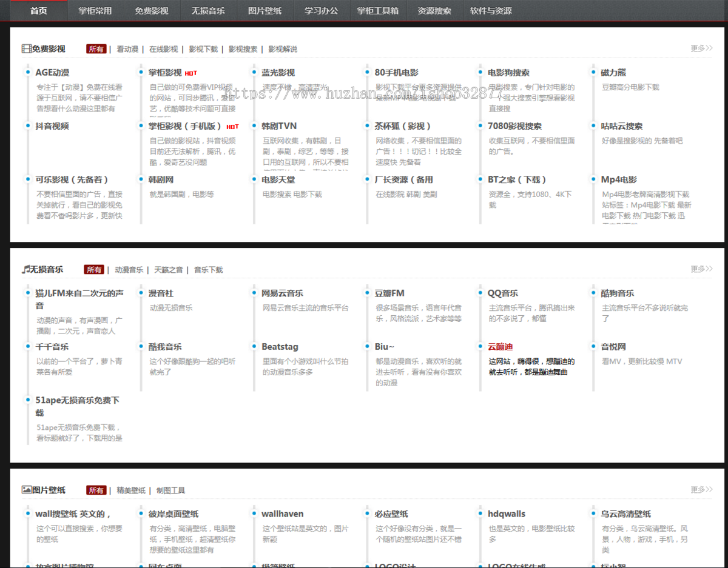Open the 咕咕云搜索 link
Screen dimensions: 728x568
pyautogui.click(x=622, y=126)
